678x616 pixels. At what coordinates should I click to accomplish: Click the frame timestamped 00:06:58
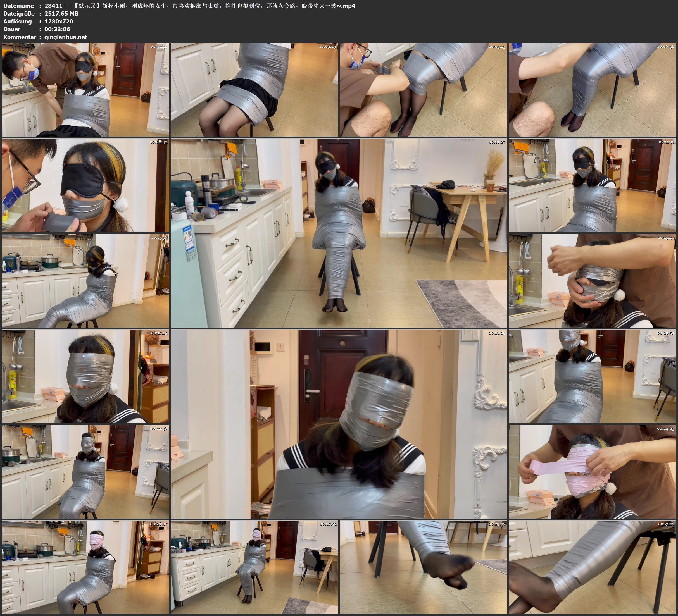[592, 89]
